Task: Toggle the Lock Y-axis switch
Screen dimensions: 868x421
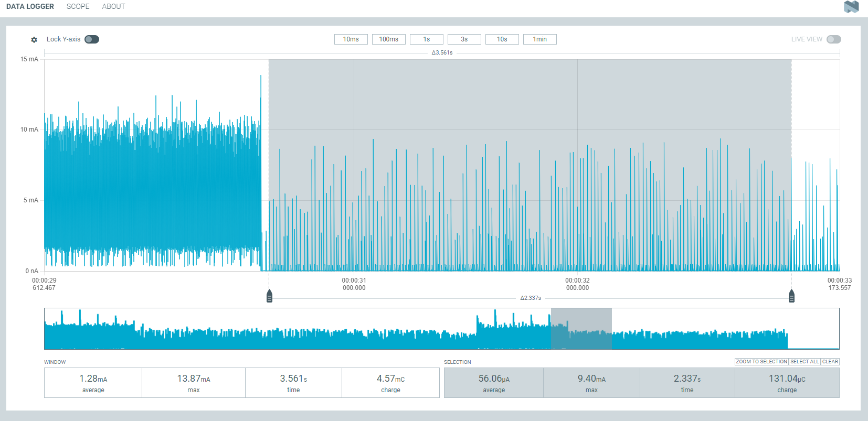Action: (x=92, y=39)
